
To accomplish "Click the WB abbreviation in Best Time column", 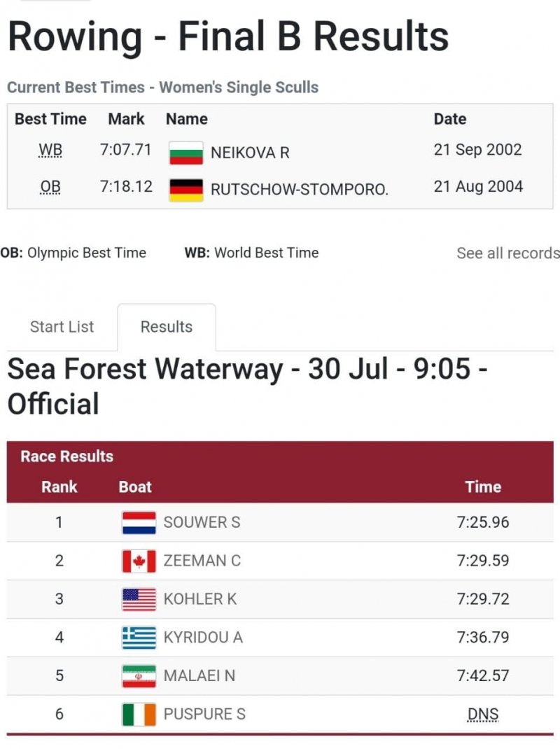I will 50,150.
